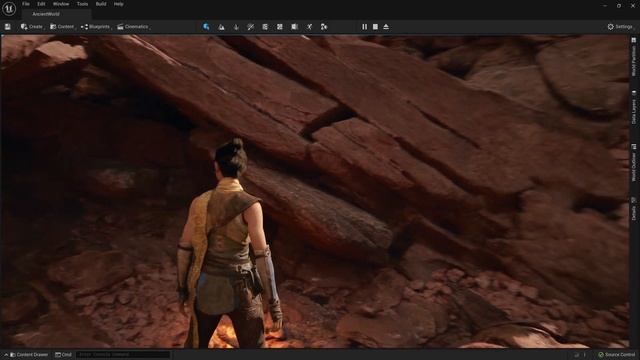The width and height of the screenshot is (640, 360).
Task: Open the Content dropdown
Action: coord(62,27)
